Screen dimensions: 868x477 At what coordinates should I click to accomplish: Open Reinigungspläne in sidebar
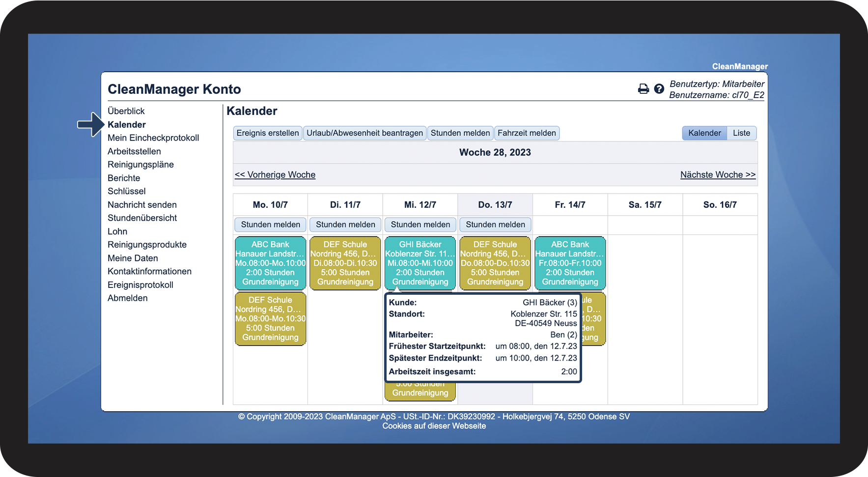coord(140,165)
